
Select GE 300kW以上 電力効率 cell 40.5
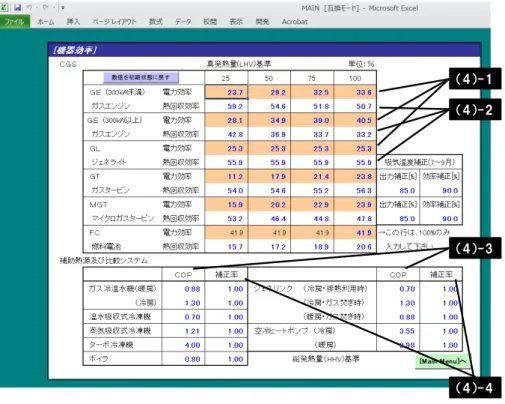355,120
